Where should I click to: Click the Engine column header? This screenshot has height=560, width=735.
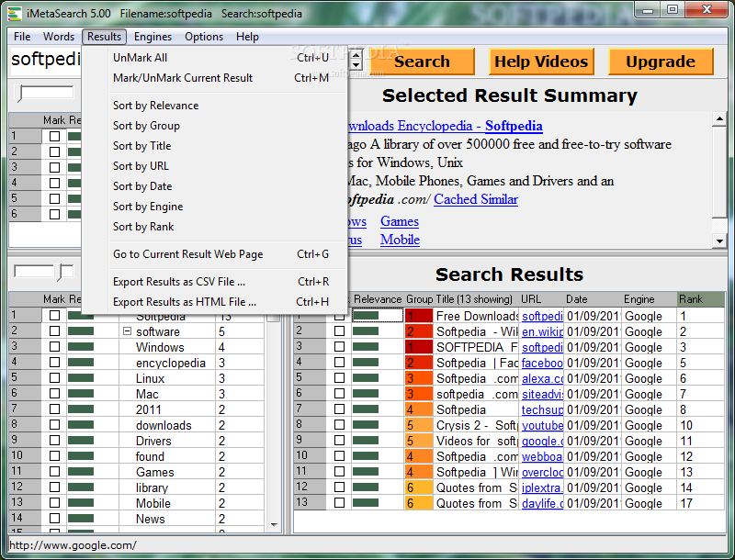pyautogui.click(x=649, y=299)
